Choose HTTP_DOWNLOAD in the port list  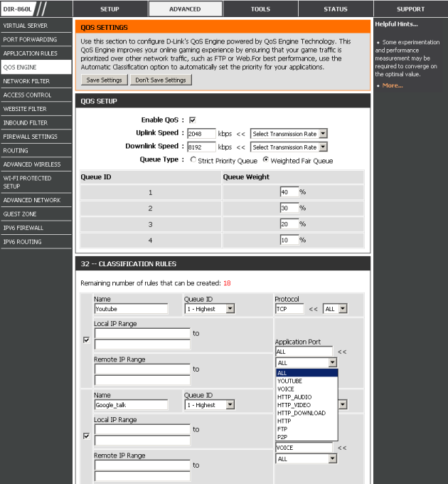(306, 413)
